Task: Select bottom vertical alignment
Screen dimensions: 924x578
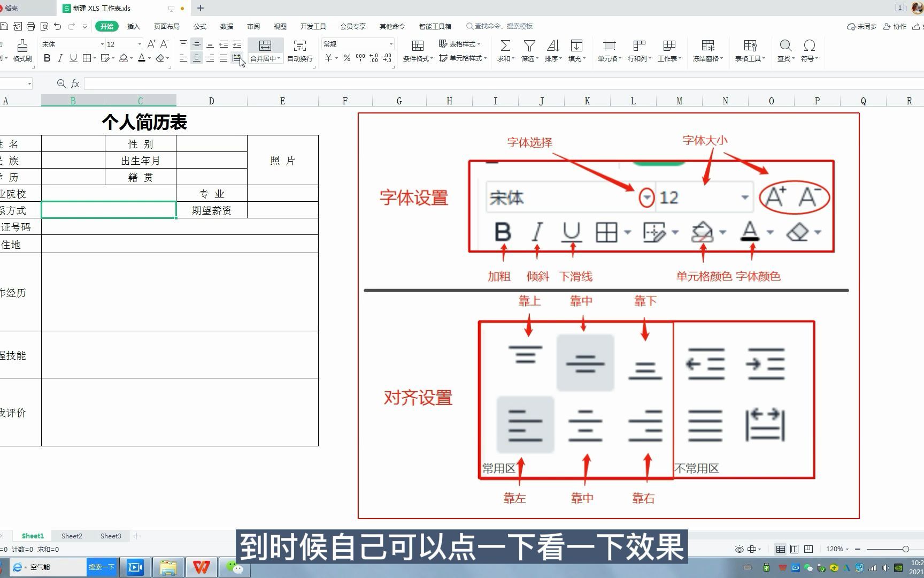Action: pos(210,44)
